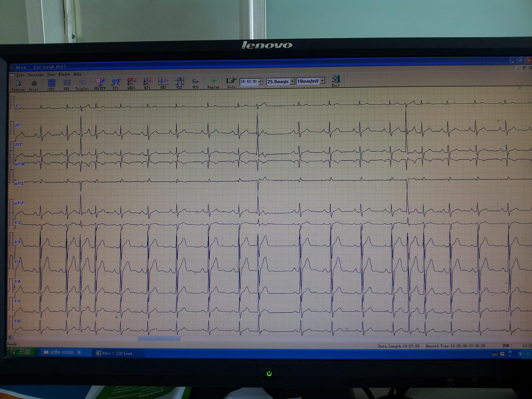The height and width of the screenshot is (399, 532).
Task: Exit the 12-Lead ECG view
Action: tap(336, 81)
